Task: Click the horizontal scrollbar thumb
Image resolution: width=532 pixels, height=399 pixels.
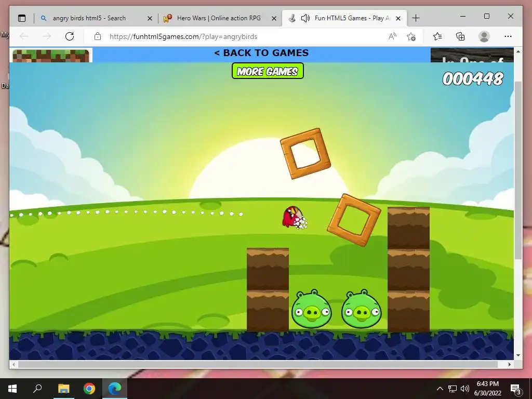Action: coord(258,364)
